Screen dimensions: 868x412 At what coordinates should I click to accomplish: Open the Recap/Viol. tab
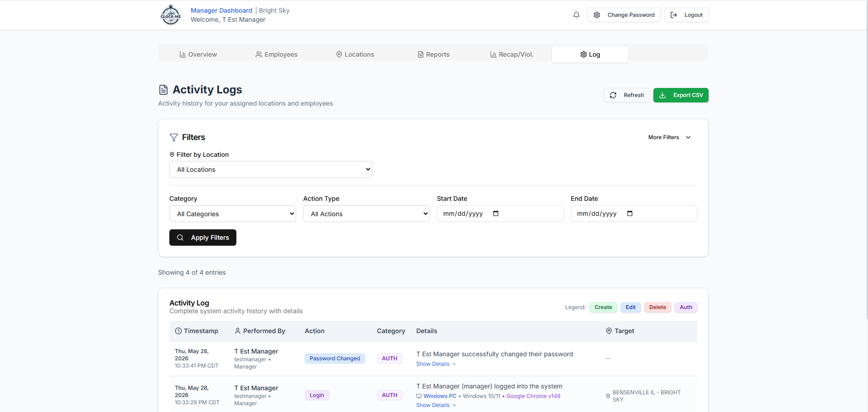pos(512,54)
